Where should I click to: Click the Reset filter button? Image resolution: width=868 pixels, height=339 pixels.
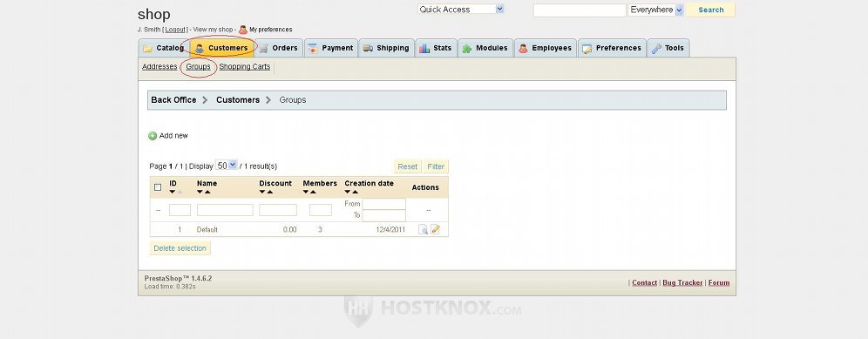[x=408, y=166]
